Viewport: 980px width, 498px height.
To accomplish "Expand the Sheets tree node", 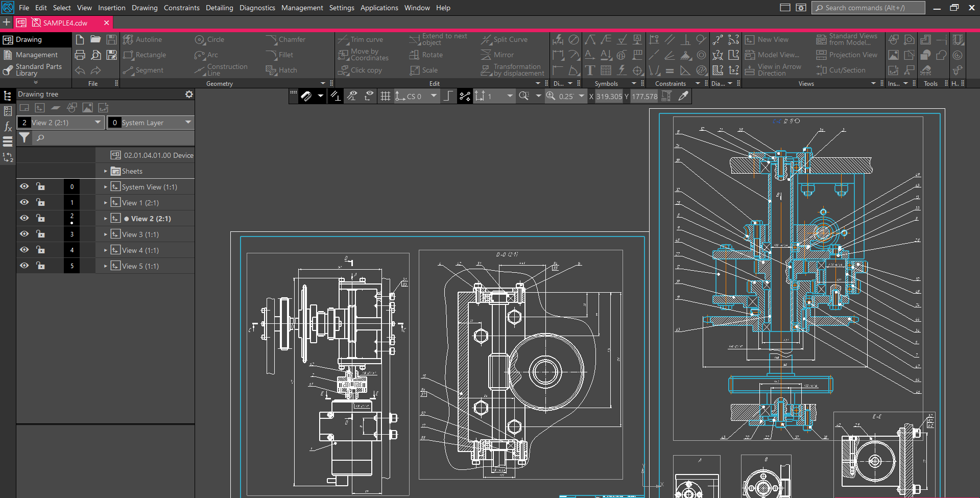I will coord(106,171).
